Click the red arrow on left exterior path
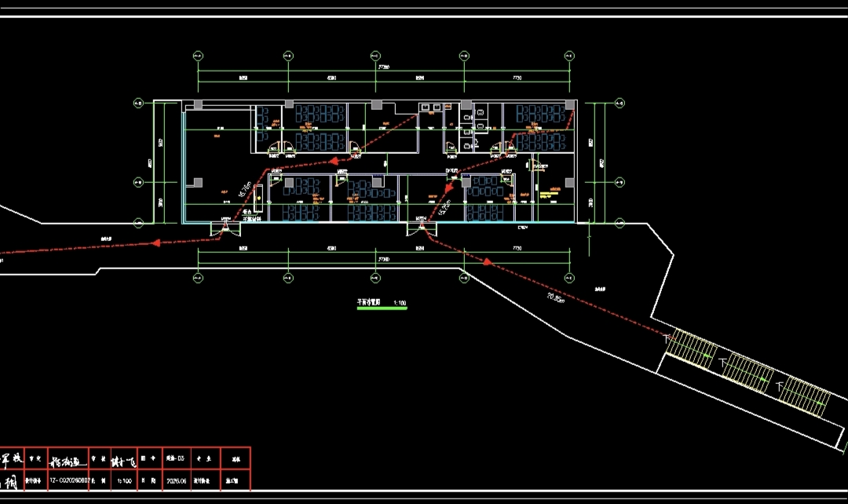 155,243
